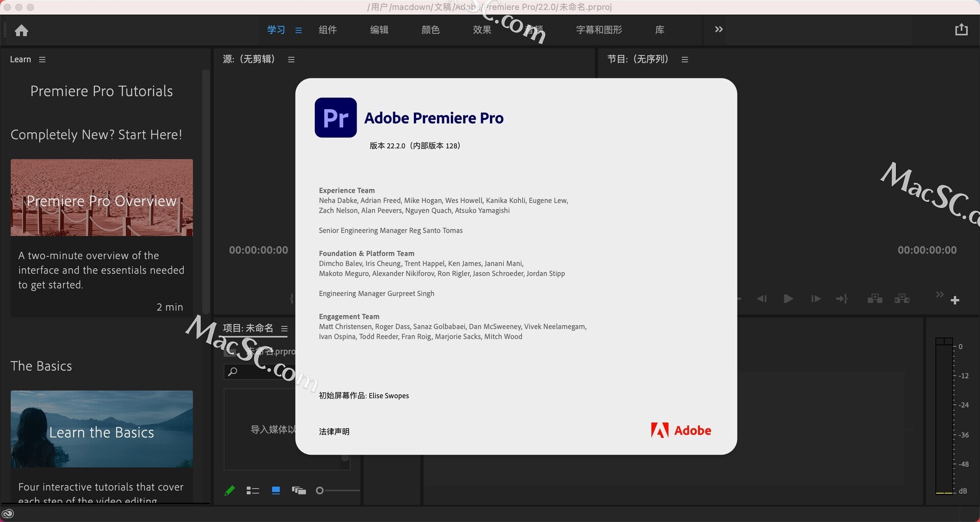Switch to the 库 workspace
Viewport: 980px width, 522px height.
pos(659,30)
